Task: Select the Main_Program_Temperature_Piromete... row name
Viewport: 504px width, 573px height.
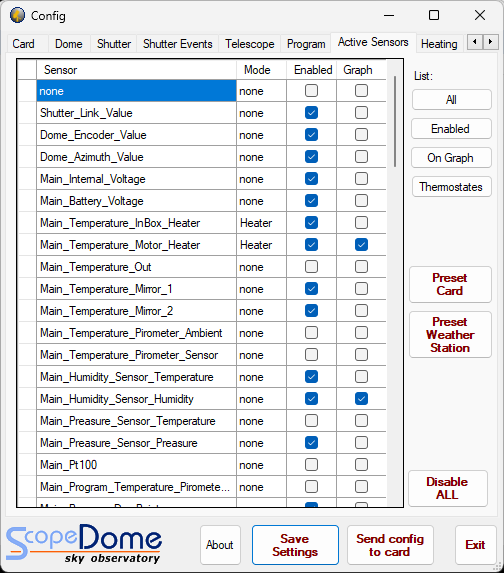Action: (135, 487)
